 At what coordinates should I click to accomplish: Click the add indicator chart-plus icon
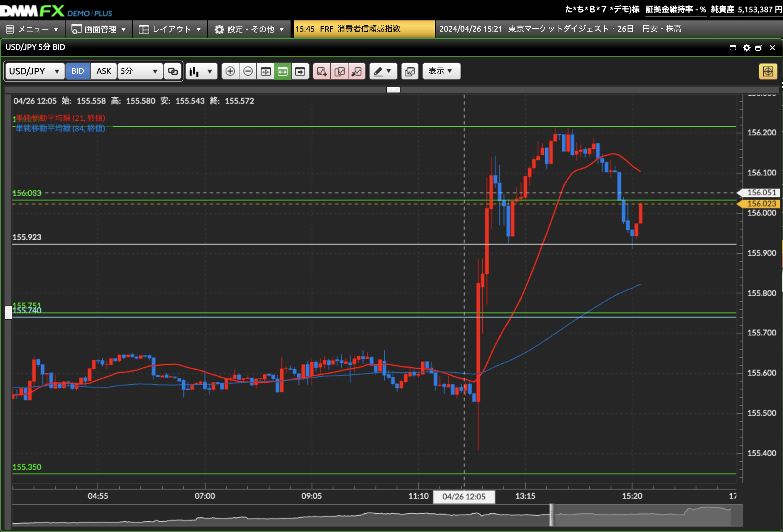322,71
